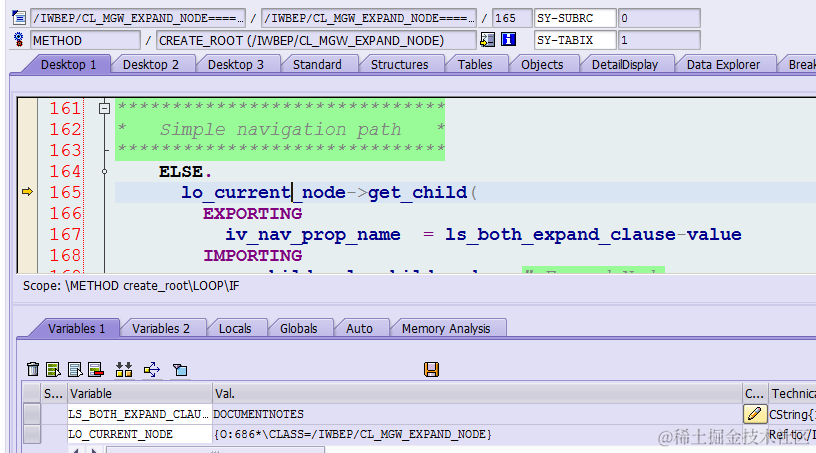816x453 pixels.
Task: Select the Variables 2 tab
Action: (x=161, y=329)
